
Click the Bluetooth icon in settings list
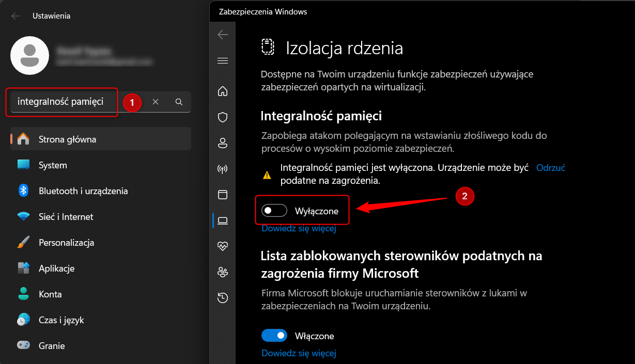[23, 191]
